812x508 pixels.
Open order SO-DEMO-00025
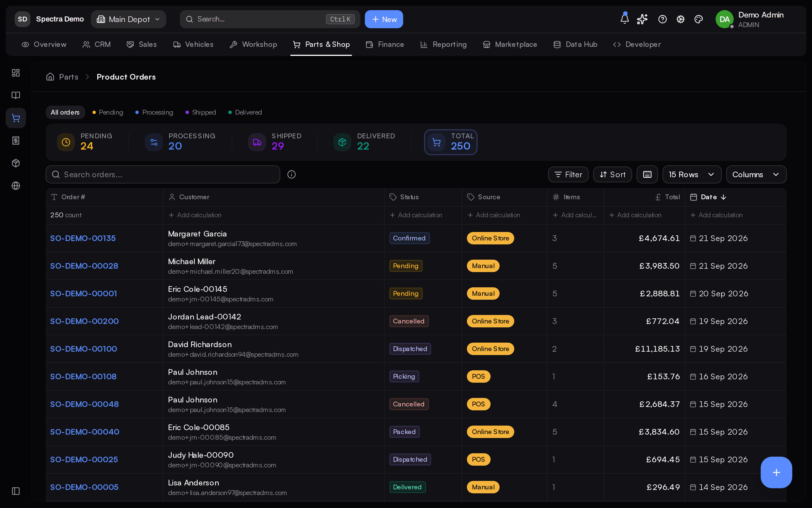click(84, 459)
